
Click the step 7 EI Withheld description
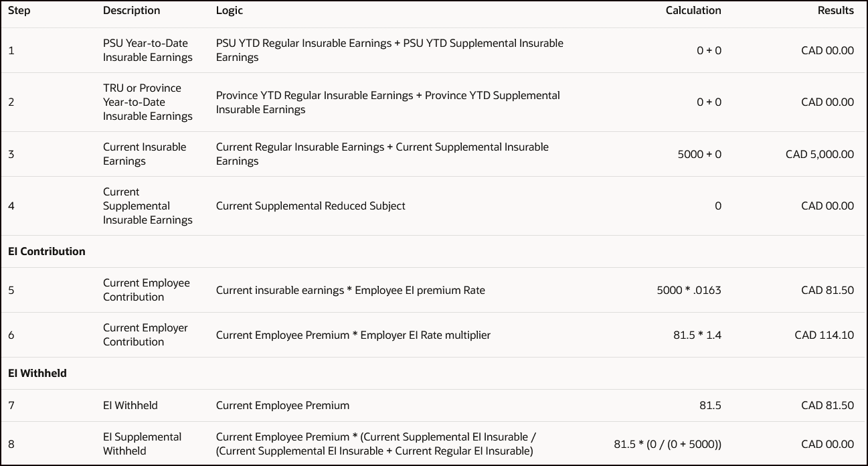click(x=131, y=405)
